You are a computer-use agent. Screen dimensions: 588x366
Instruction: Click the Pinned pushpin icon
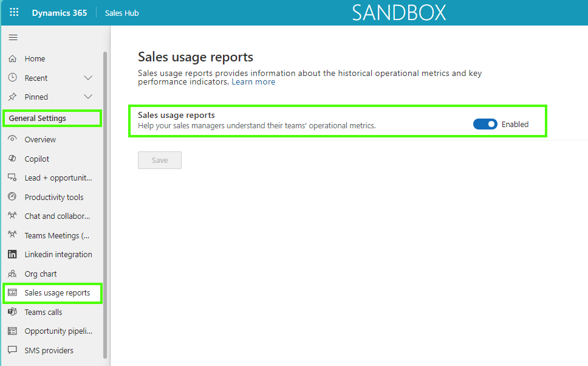(x=12, y=97)
